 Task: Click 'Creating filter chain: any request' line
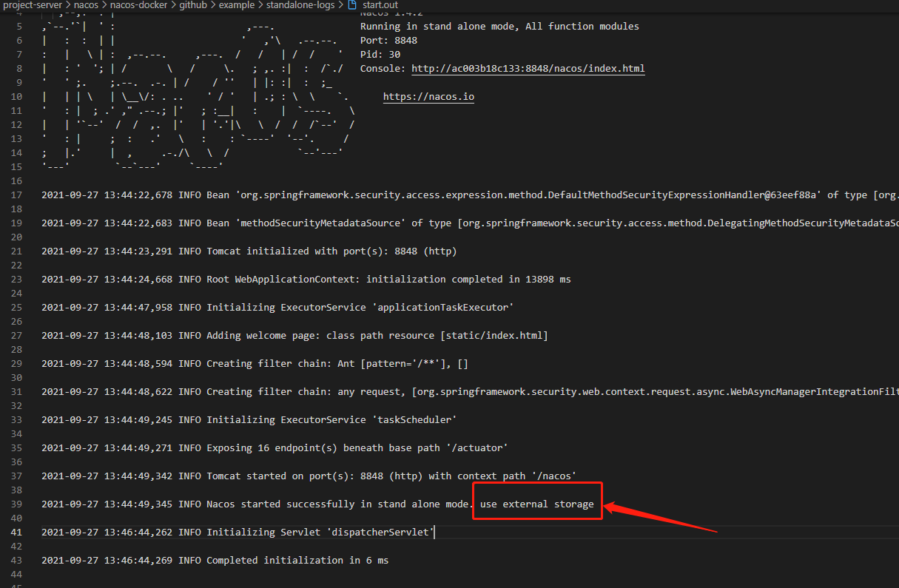(x=470, y=392)
